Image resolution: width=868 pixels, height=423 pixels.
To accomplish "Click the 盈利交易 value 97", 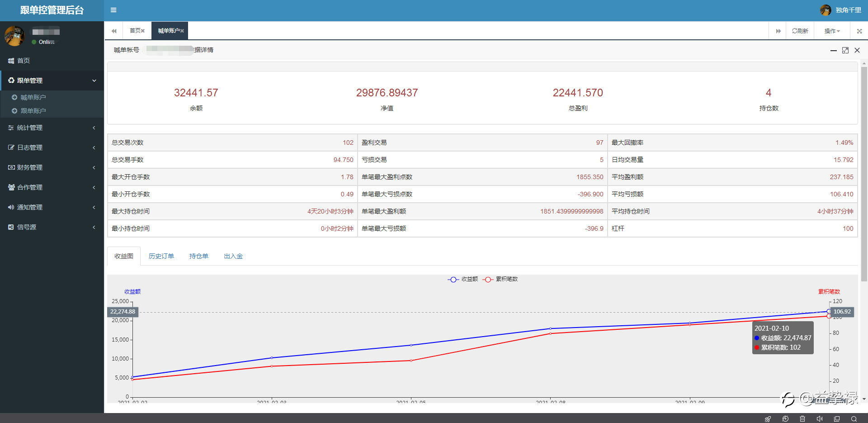I will [x=599, y=143].
